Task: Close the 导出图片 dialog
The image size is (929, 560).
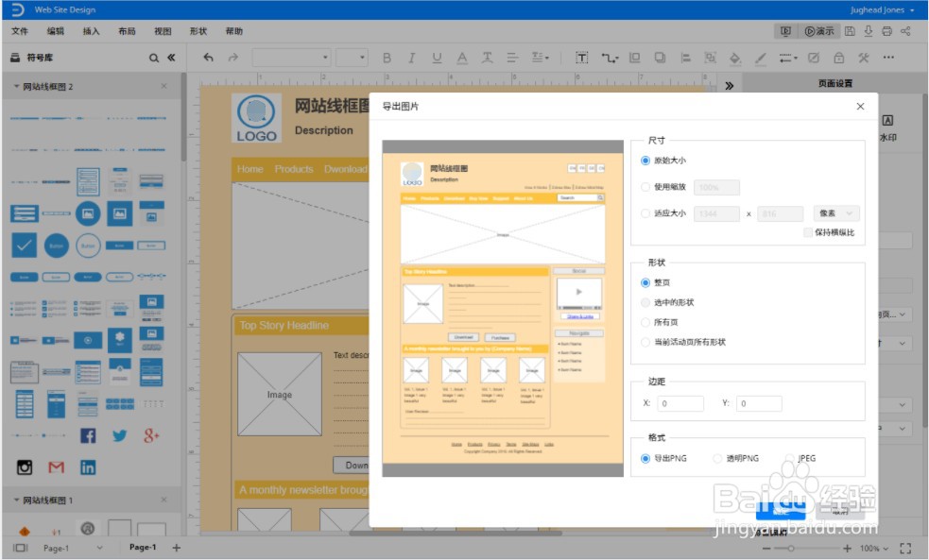Action: (860, 106)
